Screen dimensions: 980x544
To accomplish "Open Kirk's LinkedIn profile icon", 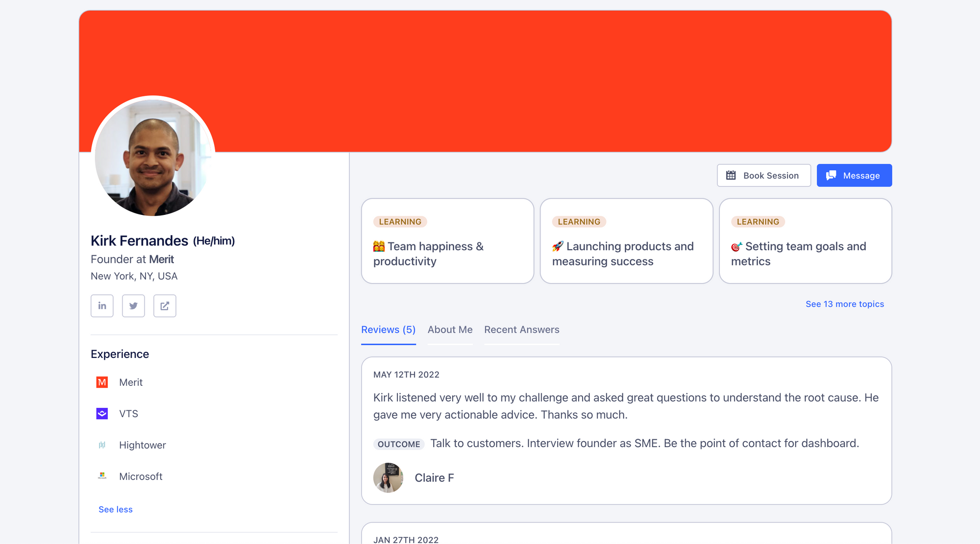I will point(102,306).
